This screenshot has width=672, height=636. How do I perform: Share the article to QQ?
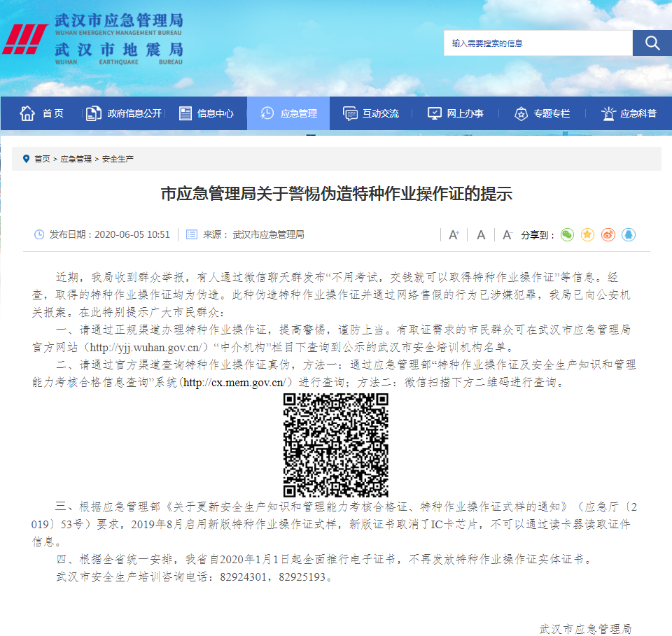[x=629, y=234]
